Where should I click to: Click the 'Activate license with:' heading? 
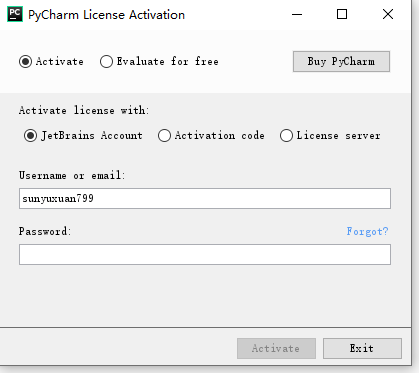click(x=84, y=110)
